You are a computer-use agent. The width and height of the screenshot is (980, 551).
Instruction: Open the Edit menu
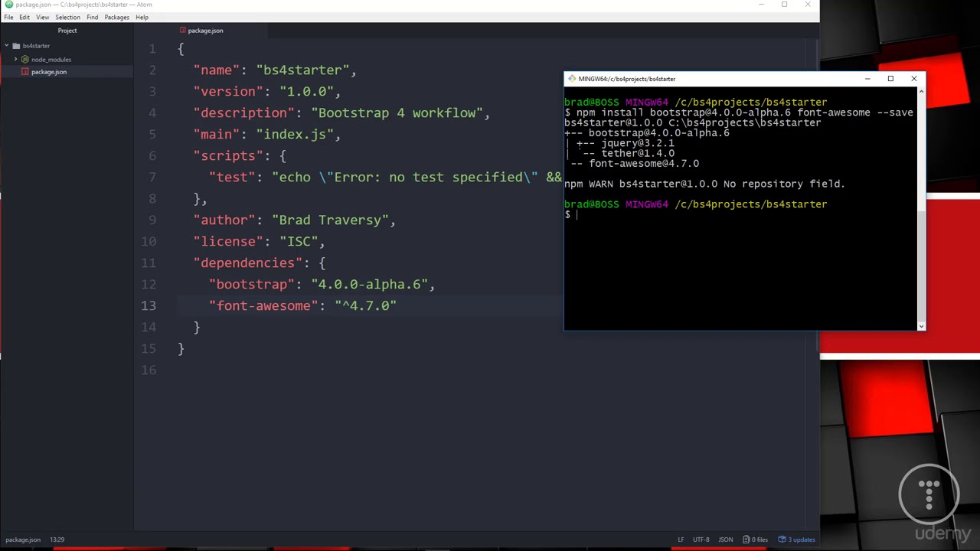[24, 17]
